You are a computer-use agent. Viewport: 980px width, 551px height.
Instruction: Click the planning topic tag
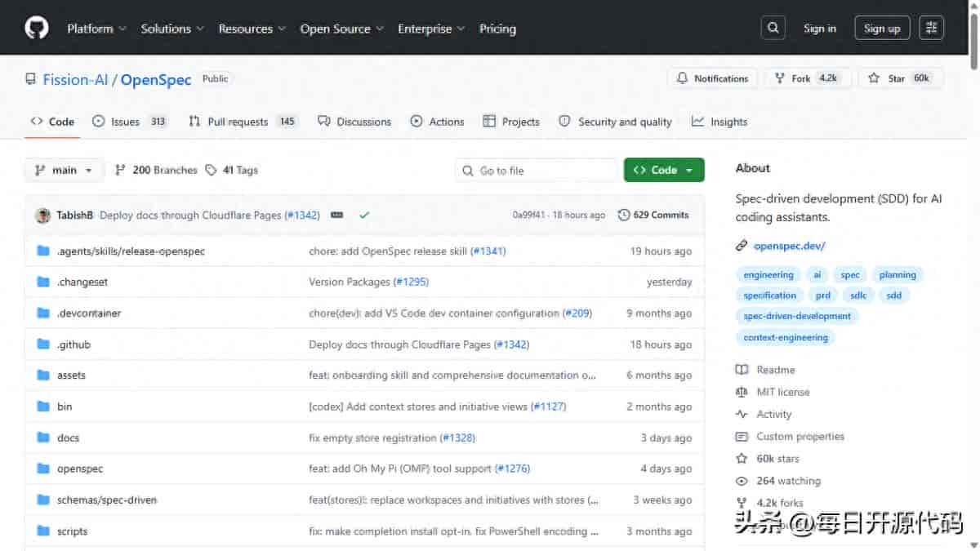[x=898, y=274]
